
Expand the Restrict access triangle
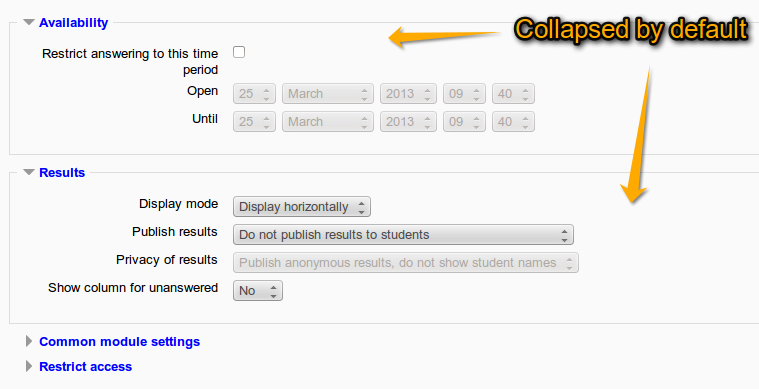tap(29, 366)
